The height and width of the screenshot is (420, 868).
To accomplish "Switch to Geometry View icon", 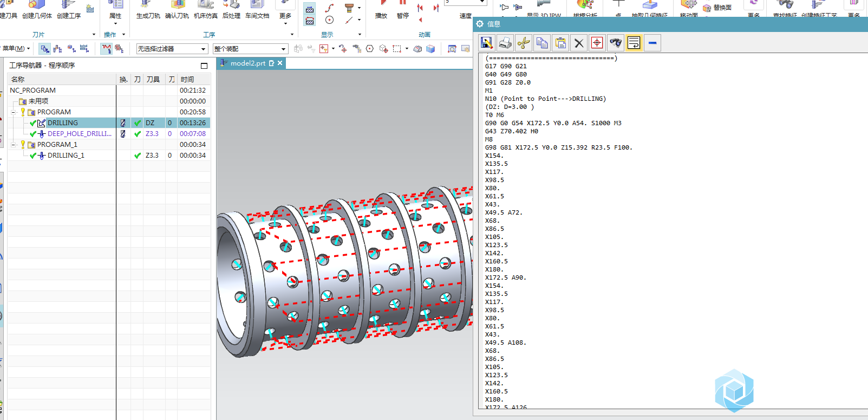I will click(x=71, y=49).
